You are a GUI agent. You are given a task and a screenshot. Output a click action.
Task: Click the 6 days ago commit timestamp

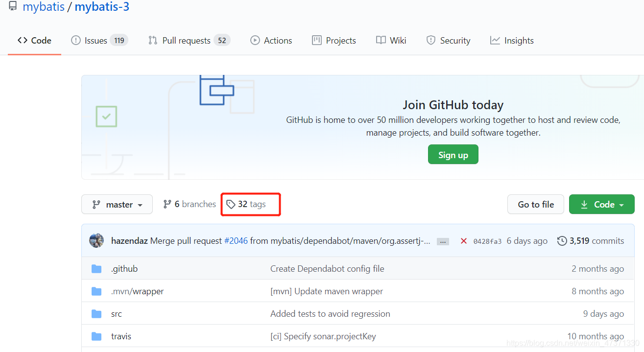(x=527, y=241)
